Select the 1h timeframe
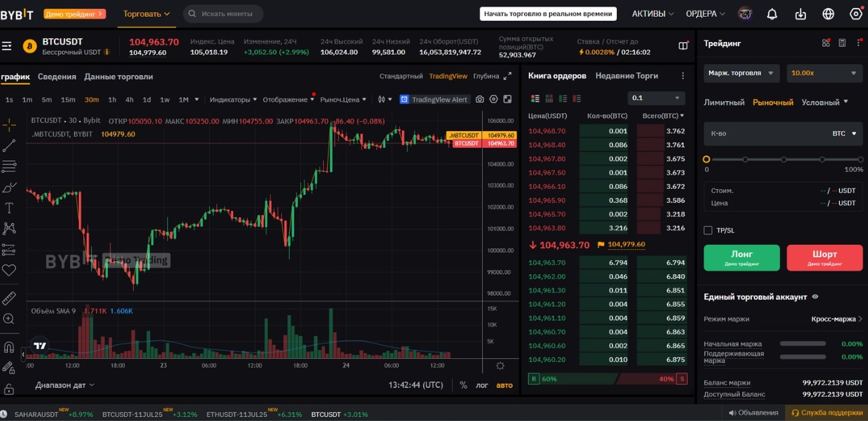 [x=112, y=100]
